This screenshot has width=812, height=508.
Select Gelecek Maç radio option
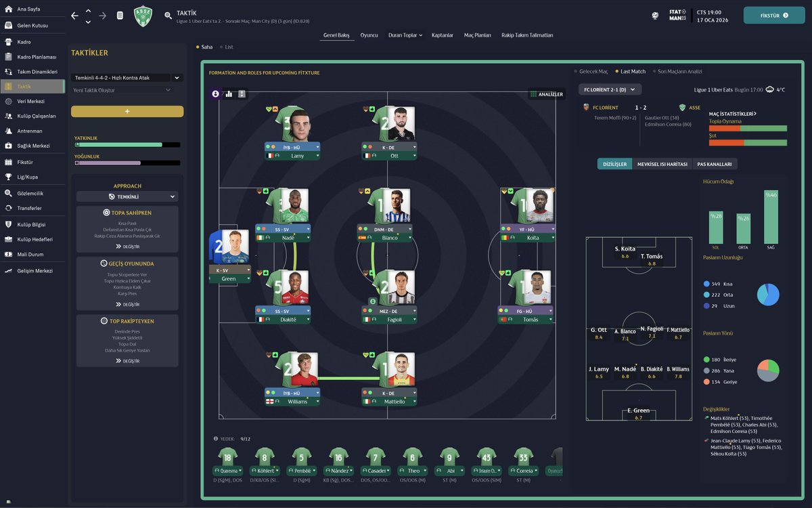coord(591,71)
